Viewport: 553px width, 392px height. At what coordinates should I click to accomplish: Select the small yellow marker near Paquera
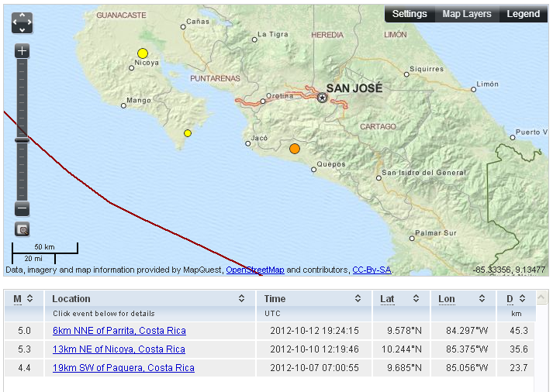[188, 133]
